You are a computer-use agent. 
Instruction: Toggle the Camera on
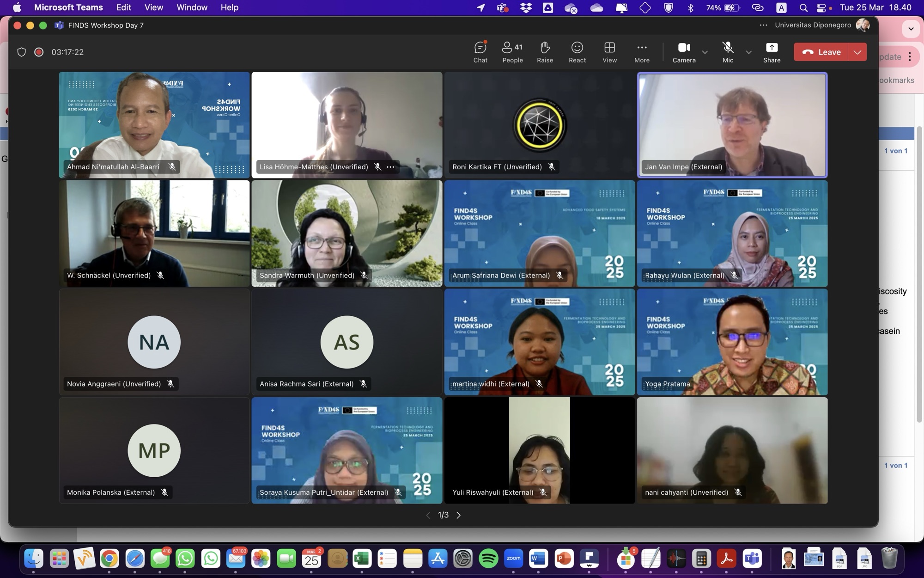click(x=684, y=52)
